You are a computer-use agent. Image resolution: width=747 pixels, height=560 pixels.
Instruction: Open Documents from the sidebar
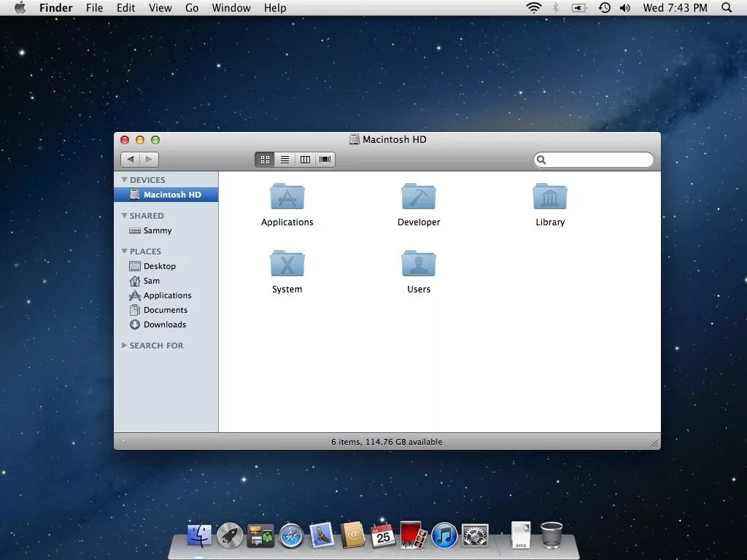click(x=166, y=310)
